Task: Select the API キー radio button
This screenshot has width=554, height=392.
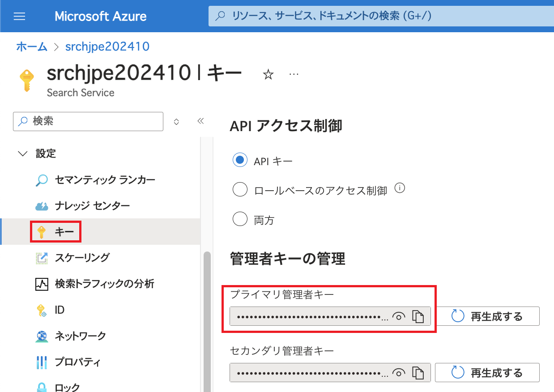Action: coord(240,160)
